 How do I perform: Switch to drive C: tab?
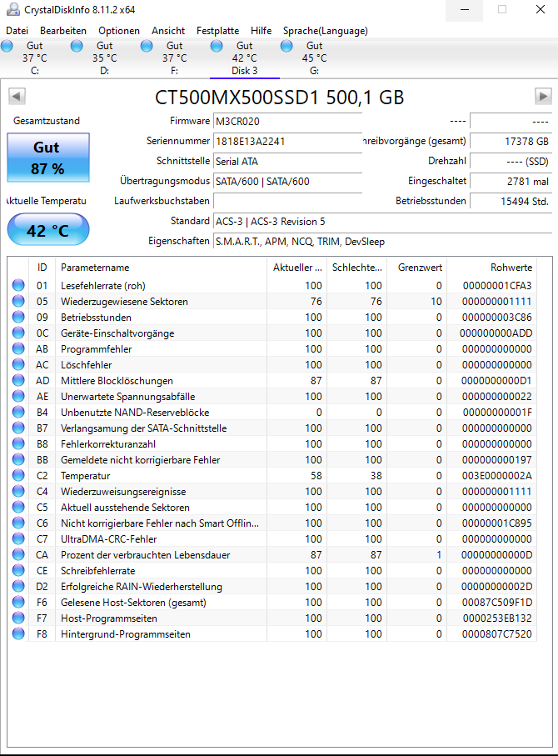coord(35,58)
